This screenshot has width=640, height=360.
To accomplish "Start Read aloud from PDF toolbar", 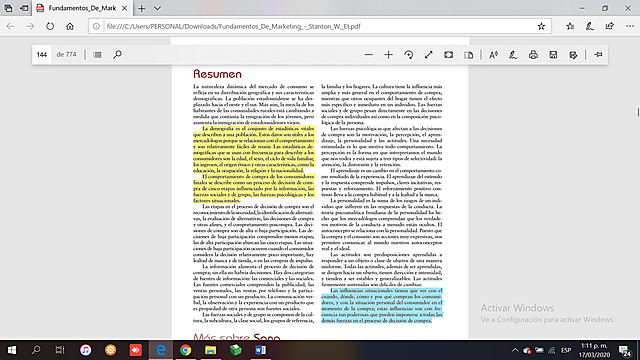I will pos(493,55).
